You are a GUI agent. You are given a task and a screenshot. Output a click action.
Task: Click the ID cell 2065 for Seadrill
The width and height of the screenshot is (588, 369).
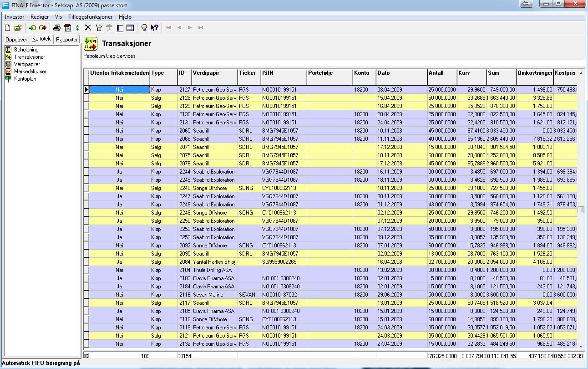[185, 131]
